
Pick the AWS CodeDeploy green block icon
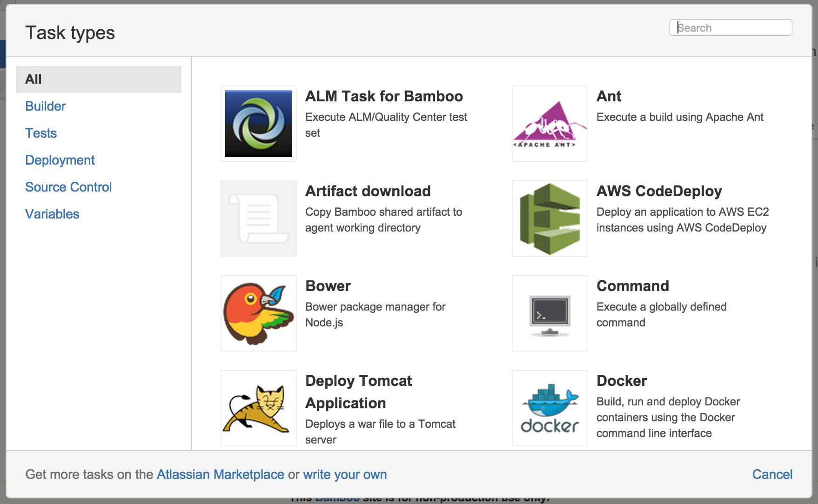coord(550,219)
